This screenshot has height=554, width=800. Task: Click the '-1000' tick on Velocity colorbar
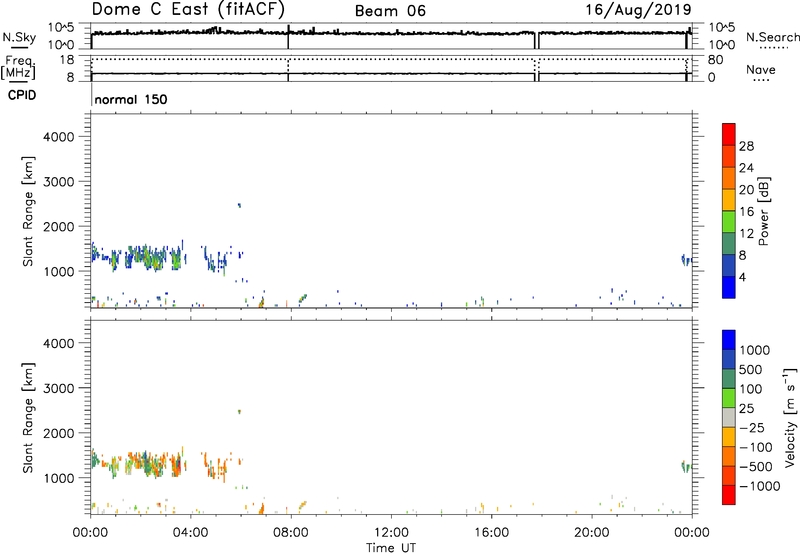[759, 486]
